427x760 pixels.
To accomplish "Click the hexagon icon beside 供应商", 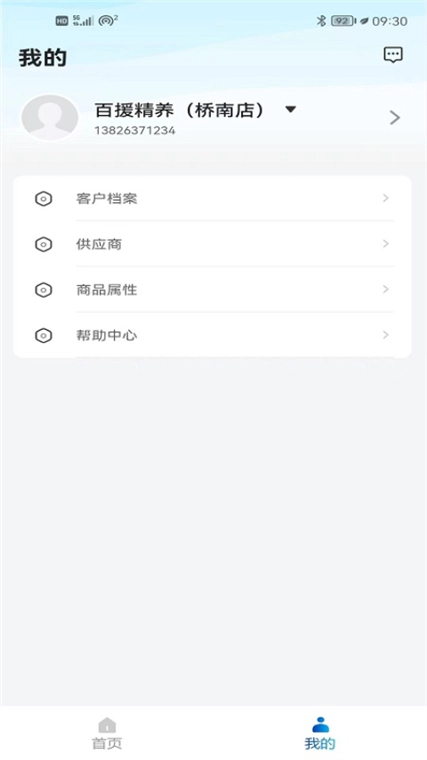I will pyautogui.click(x=44, y=244).
